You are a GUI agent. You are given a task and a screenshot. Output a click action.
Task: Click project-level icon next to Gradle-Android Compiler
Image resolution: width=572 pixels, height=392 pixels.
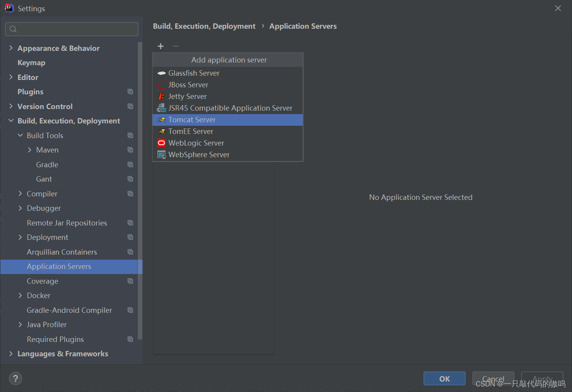coord(130,310)
